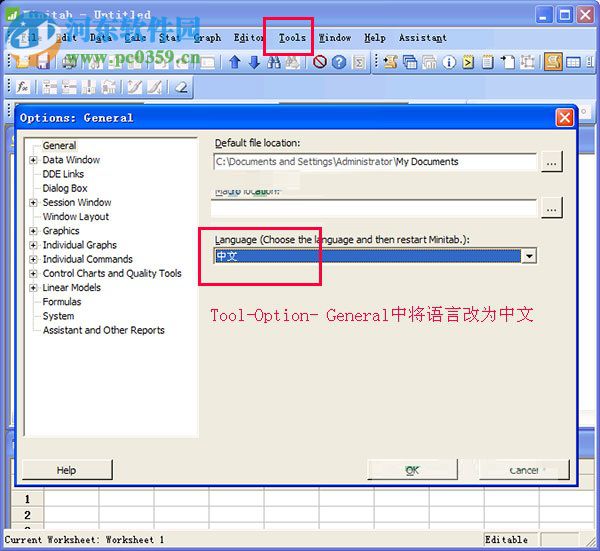Select worksheet row header 1

27,499
